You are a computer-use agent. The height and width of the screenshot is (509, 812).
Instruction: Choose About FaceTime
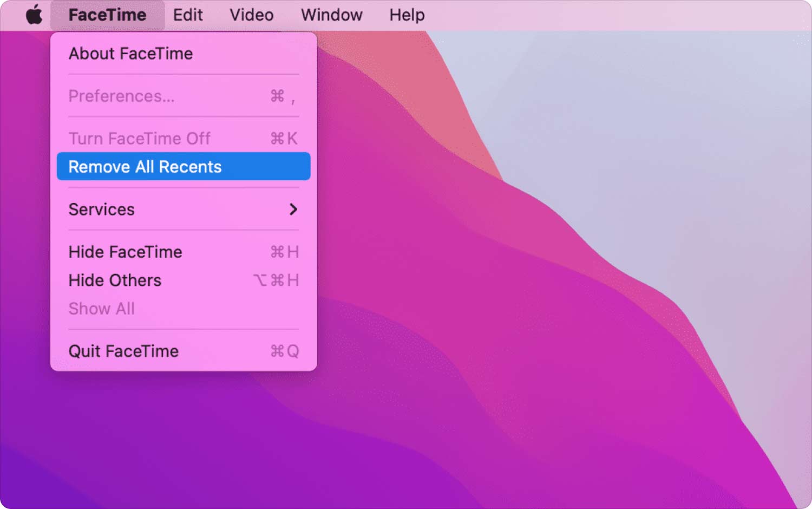pyautogui.click(x=184, y=54)
